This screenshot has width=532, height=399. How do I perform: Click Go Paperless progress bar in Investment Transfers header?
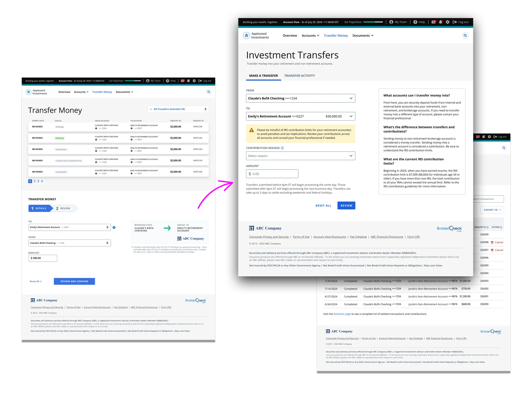point(373,22)
